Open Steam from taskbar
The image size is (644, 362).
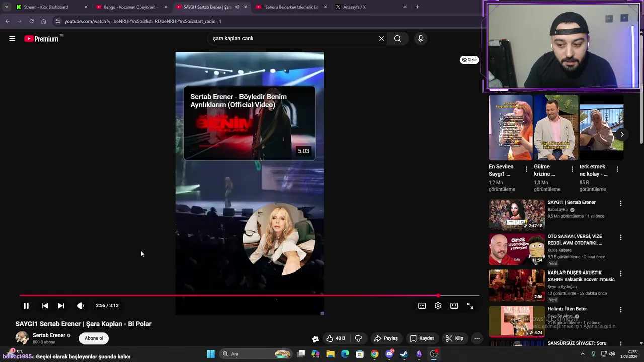[x=404, y=354]
